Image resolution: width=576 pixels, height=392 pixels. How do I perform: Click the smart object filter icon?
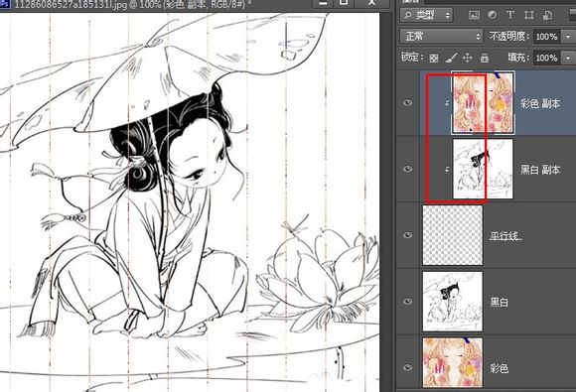tap(547, 15)
